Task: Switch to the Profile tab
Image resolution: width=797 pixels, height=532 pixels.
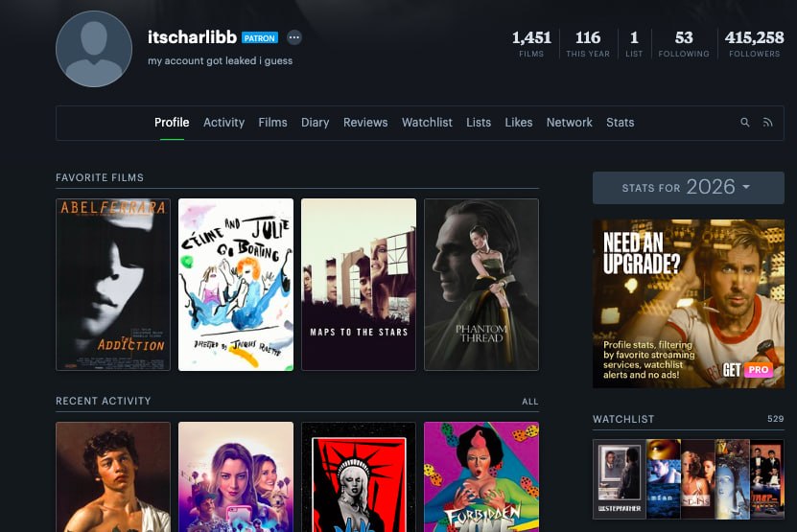Action: [x=172, y=123]
